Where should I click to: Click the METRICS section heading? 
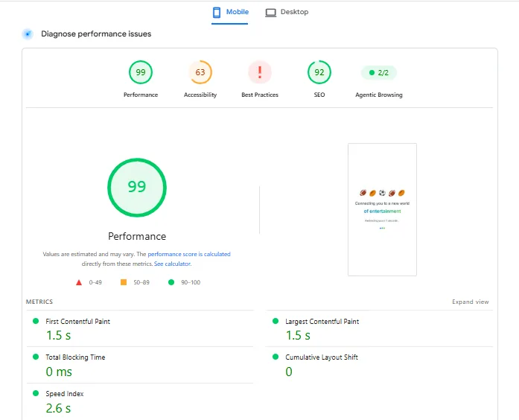point(39,302)
